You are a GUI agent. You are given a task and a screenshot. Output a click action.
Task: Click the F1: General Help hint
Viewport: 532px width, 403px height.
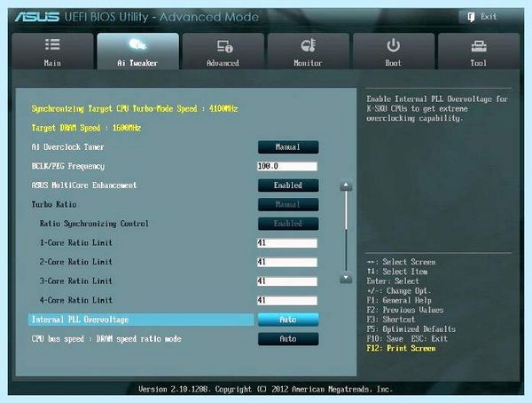click(399, 300)
